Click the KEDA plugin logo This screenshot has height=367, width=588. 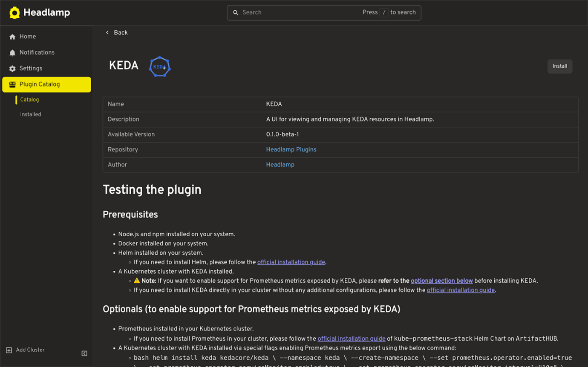pos(160,66)
